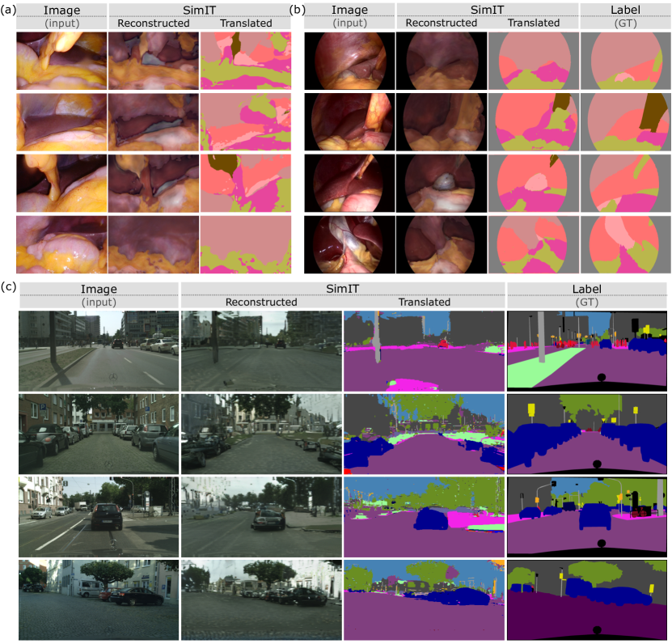Select the 'Image' header in panel (c)
The image size is (672, 644).
click(99, 289)
